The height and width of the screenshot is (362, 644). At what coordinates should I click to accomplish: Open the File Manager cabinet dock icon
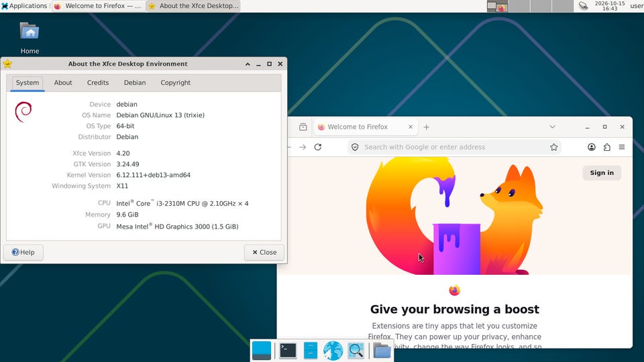pyautogui.click(x=311, y=351)
